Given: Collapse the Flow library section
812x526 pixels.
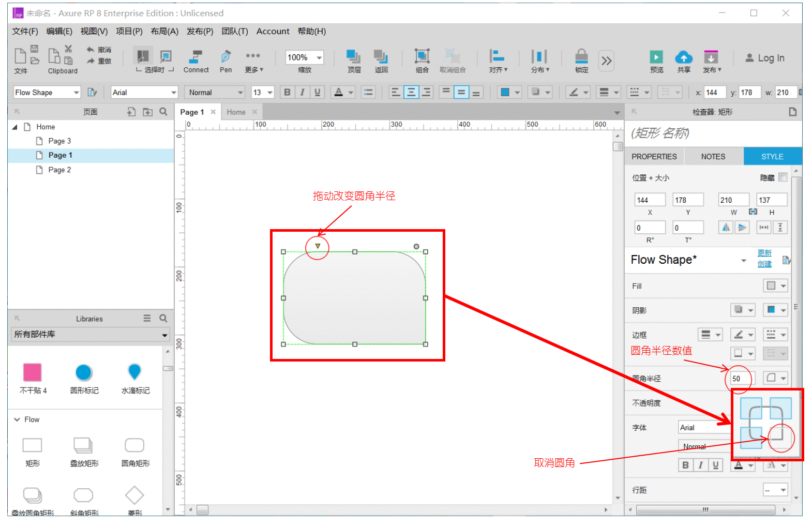Looking at the screenshot, I should (17, 419).
